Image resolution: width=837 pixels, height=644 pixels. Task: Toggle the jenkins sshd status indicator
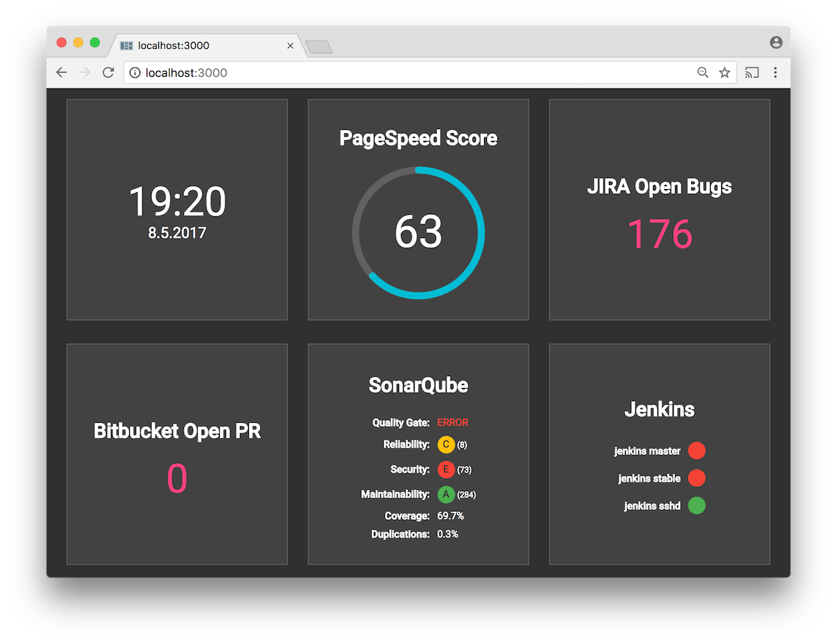(696, 505)
